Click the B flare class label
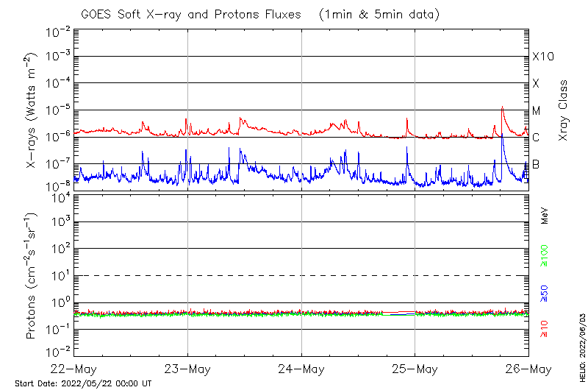588x390 pixels. point(536,165)
